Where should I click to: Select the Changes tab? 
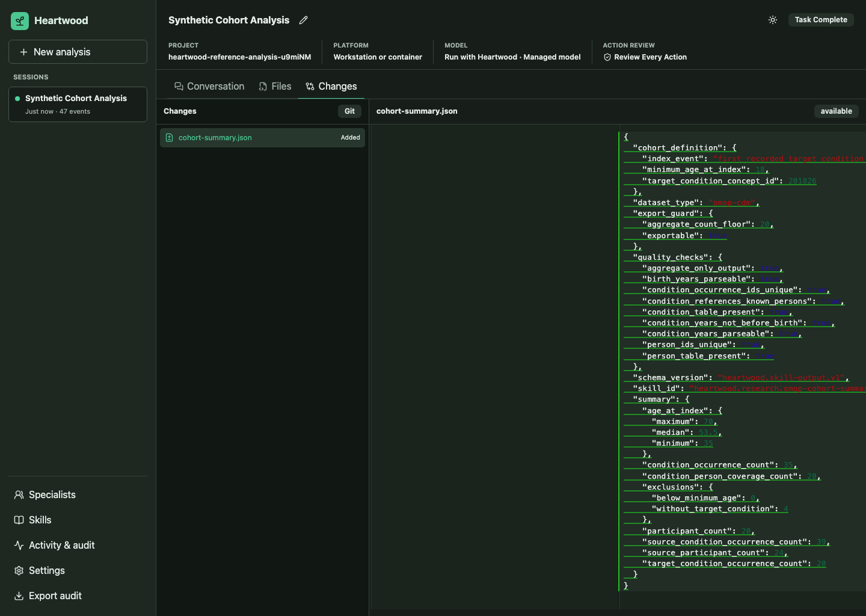click(331, 87)
